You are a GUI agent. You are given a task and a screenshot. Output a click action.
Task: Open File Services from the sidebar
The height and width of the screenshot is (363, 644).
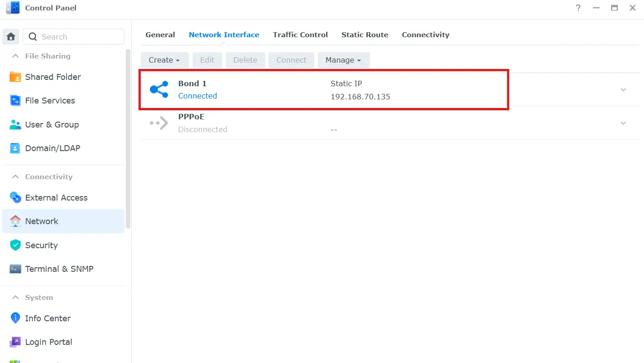50,101
